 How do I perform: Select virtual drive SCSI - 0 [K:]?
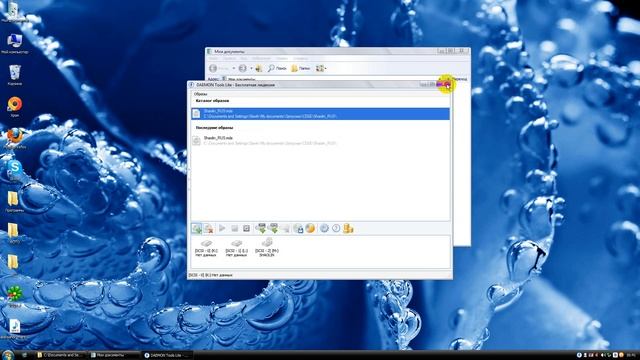point(206,248)
